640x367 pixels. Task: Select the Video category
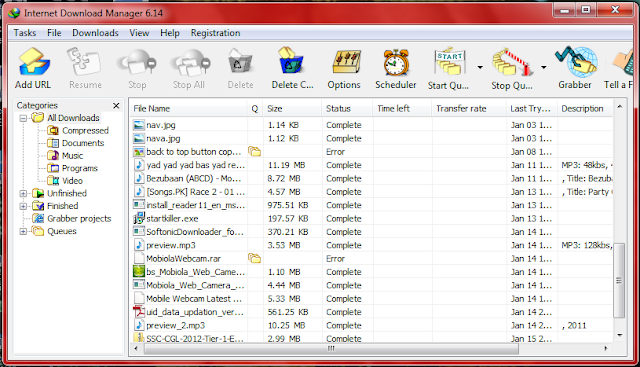tap(65, 181)
